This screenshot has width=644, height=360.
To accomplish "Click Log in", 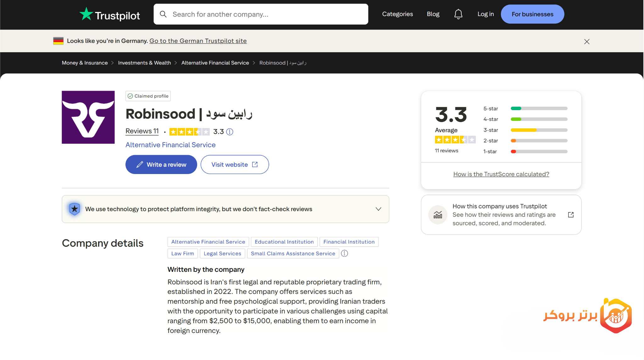I will tap(486, 14).
